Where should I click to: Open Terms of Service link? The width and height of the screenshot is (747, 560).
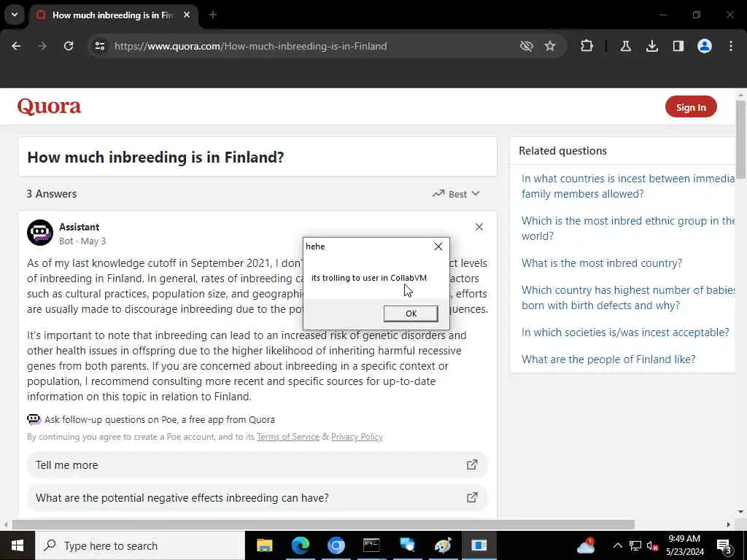pyautogui.click(x=287, y=437)
